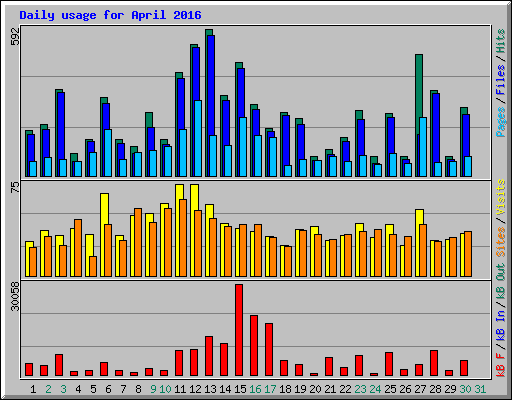Click day 8 on the x-axis
This screenshot has height=400, width=512.
point(138,389)
